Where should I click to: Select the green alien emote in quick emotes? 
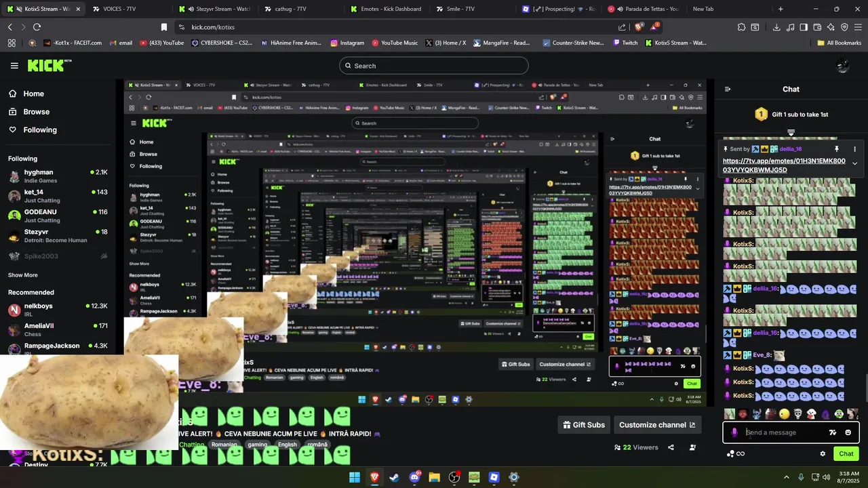pos(839,414)
